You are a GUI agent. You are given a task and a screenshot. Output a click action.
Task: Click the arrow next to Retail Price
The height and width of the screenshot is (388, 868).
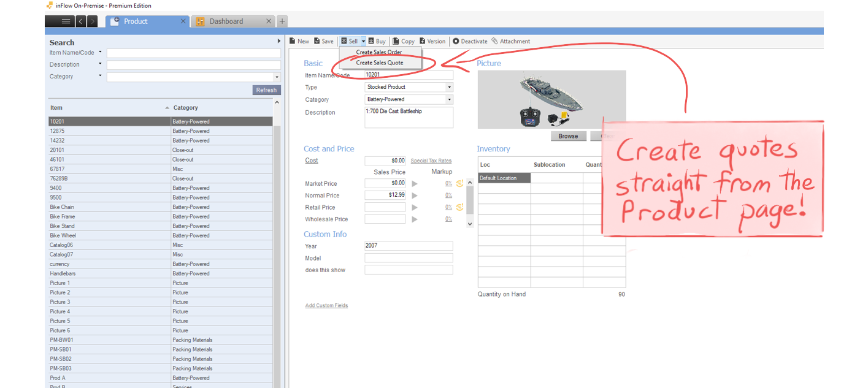pyautogui.click(x=415, y=207)
